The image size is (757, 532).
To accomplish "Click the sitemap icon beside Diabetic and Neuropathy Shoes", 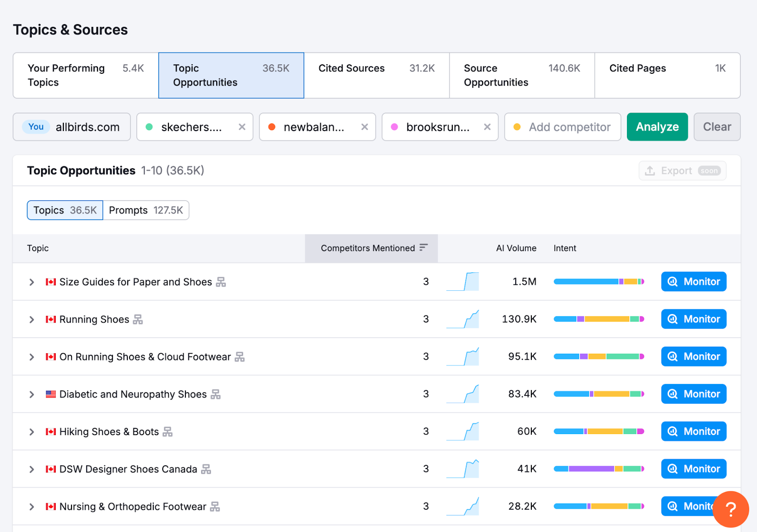I will tap(216, 394).
